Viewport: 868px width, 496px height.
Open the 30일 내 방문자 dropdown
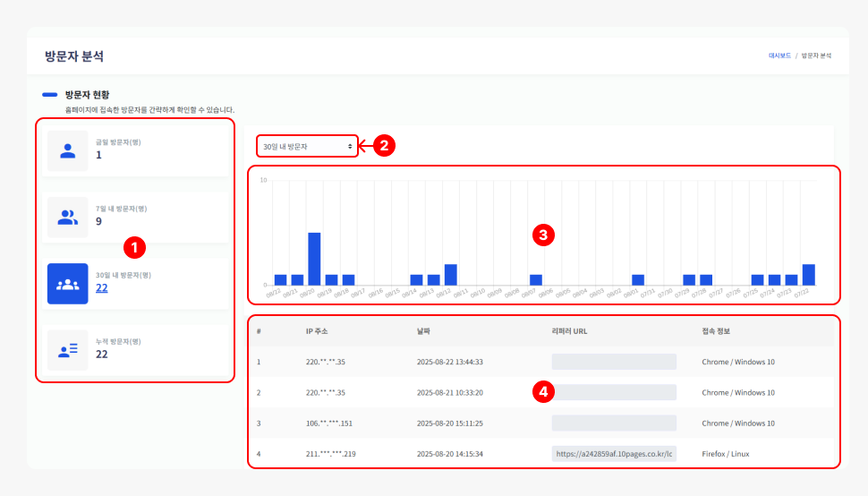307,146
